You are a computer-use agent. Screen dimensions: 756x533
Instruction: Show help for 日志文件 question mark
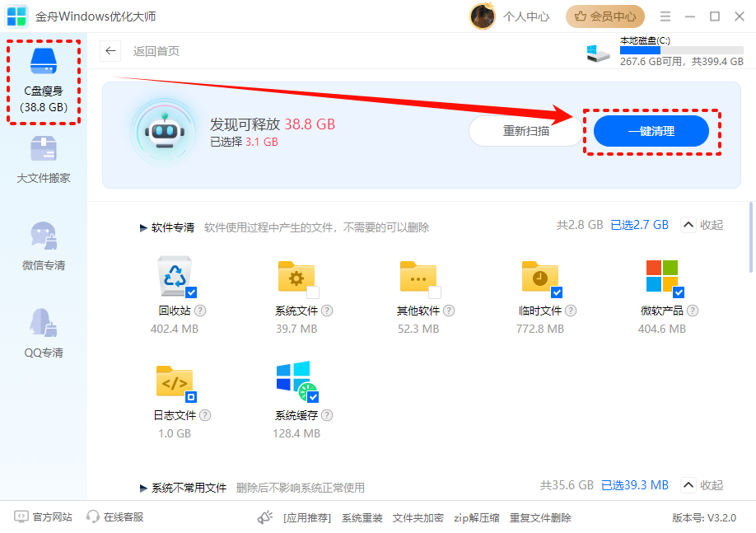[x=205, y=415]
